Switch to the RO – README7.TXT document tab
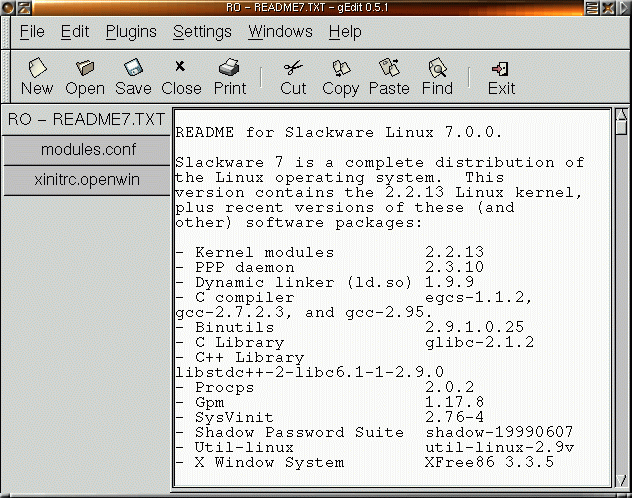The width and height of the screenshot is (632, 498). click(x=86, y=120)
